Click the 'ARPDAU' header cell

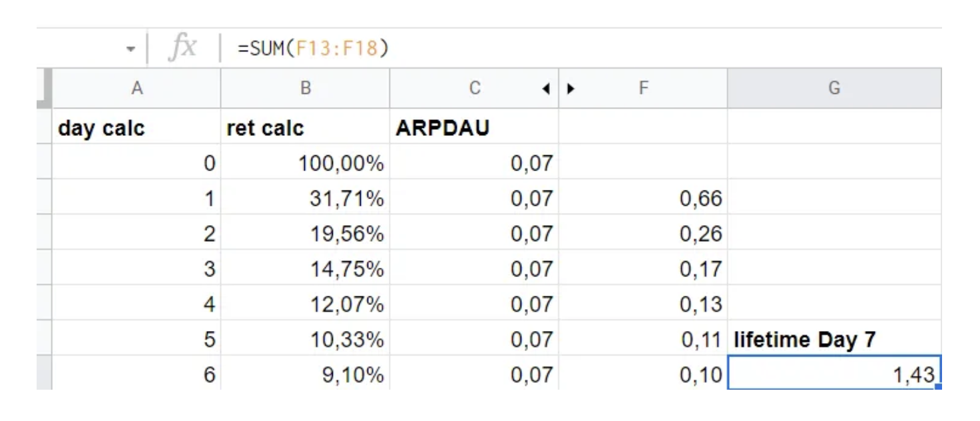pyautogui.click(x=474, y=127)
